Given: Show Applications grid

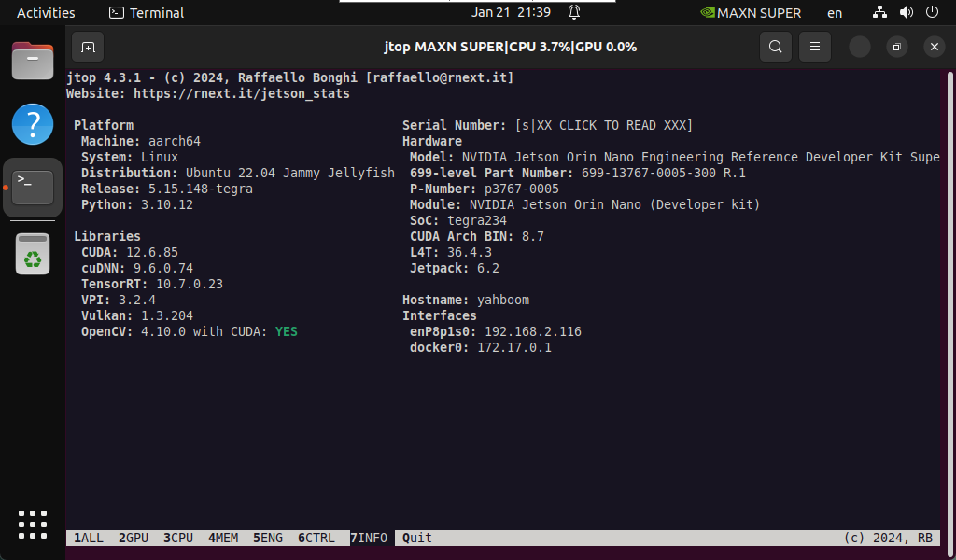Looking at the screenshot, I should [33, 525].
